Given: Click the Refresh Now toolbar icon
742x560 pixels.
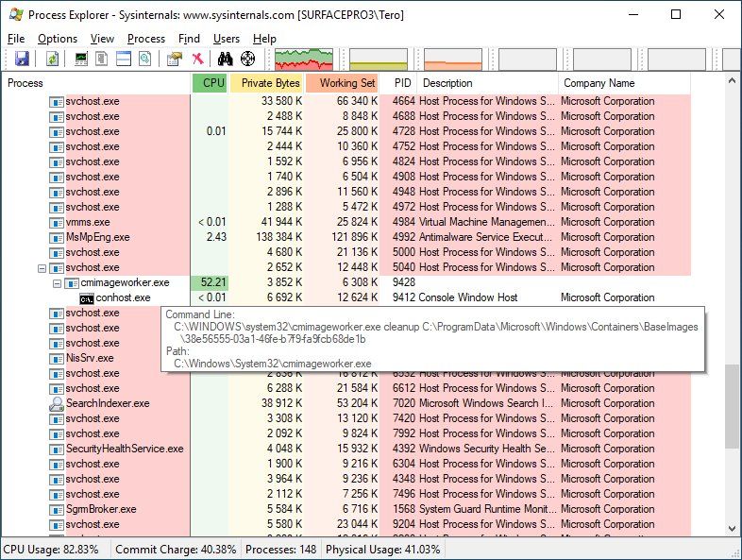Looking at the screenshot, I should click(52, 59).
